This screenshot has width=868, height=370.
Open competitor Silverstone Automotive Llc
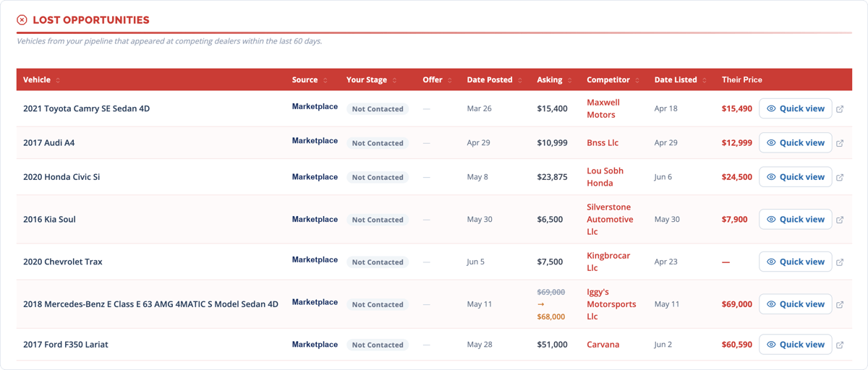(x=610, y=219)
